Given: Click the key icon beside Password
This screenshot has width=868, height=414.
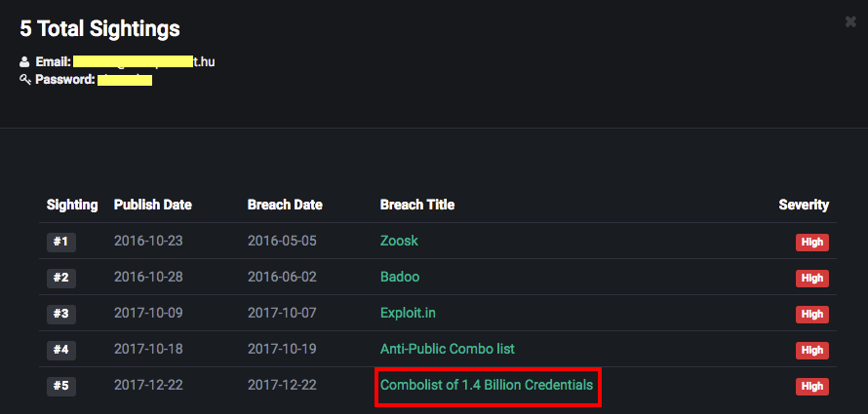Looking at the screenshot, I should click(25, 80).
